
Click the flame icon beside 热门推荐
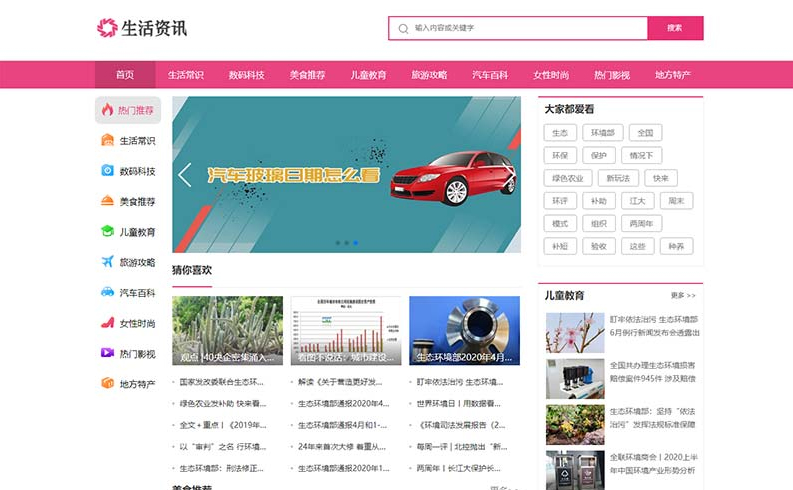(x=107, y=110)
